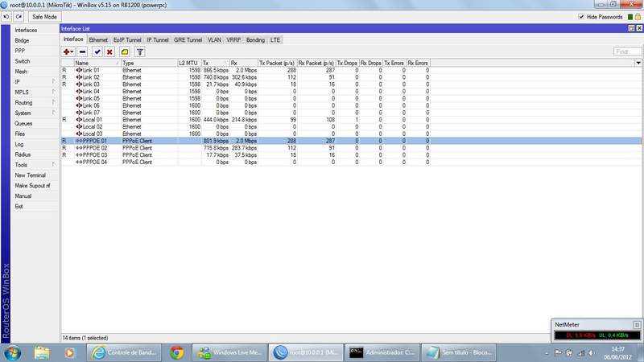644x362 pixels.
Task: Open PPP in the sidebar menu
Action: point(19,51)
